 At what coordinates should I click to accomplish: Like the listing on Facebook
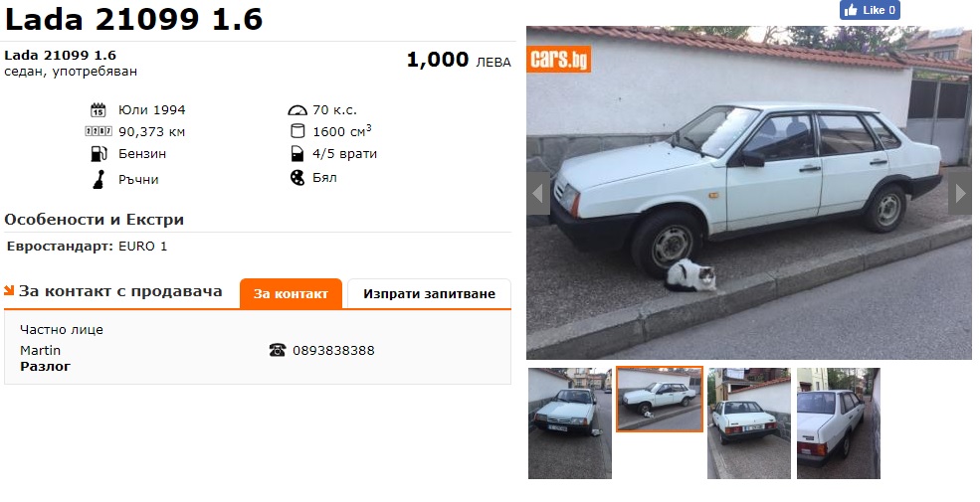[870, 10]
